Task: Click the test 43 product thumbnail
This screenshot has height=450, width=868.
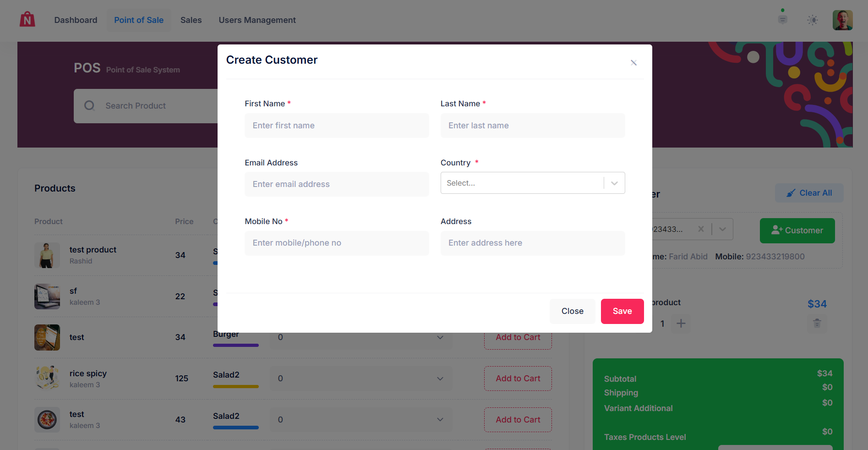Action: (x=47, y=420)
